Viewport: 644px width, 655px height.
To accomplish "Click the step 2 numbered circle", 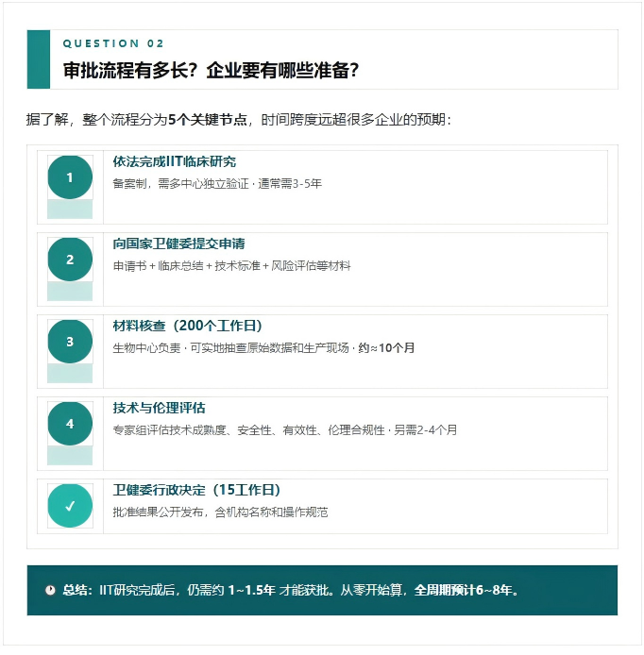I will pos(70,260).
